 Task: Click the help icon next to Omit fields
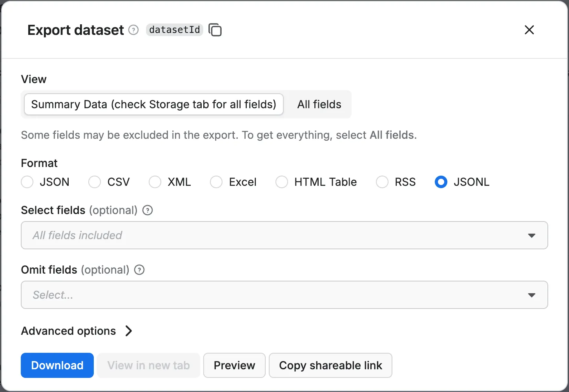click(139, 270)
